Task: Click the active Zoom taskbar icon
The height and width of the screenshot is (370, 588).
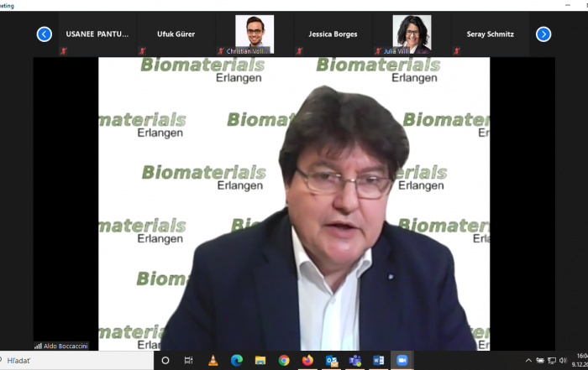Action: (402, 361)
